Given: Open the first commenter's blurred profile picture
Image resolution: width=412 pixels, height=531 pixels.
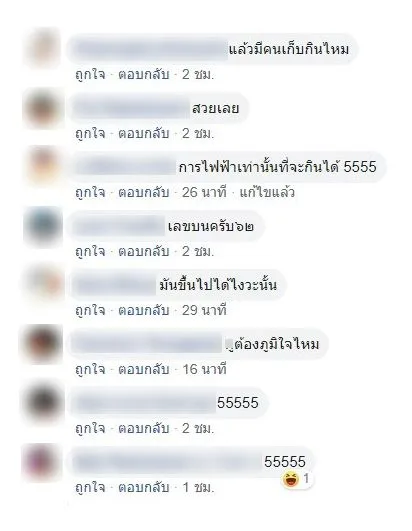Looking at the screenshot, I should point(42,49).
